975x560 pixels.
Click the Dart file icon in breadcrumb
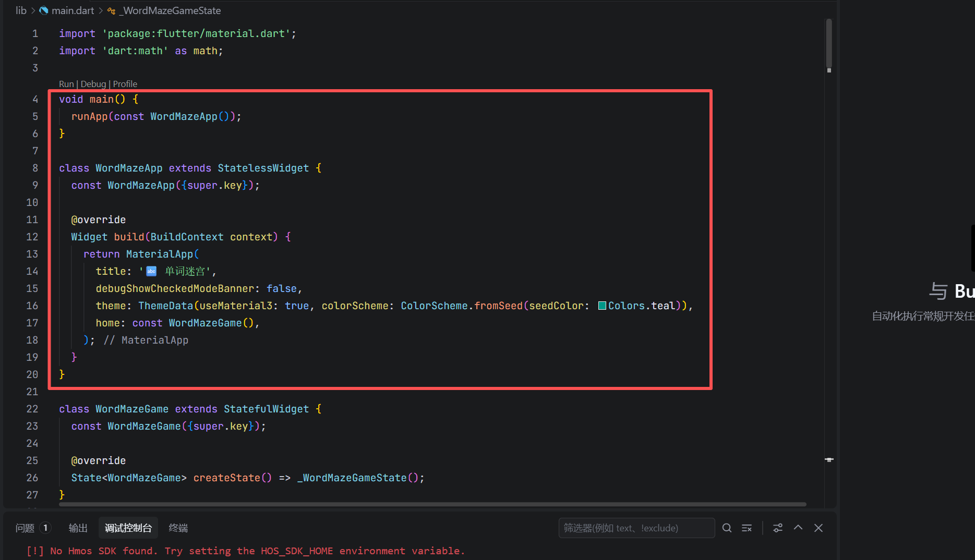[x=44, y=10]
